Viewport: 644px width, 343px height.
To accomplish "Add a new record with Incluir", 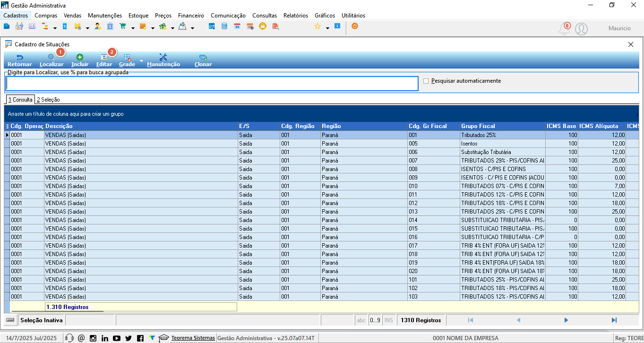I will [x=80, y=60].
